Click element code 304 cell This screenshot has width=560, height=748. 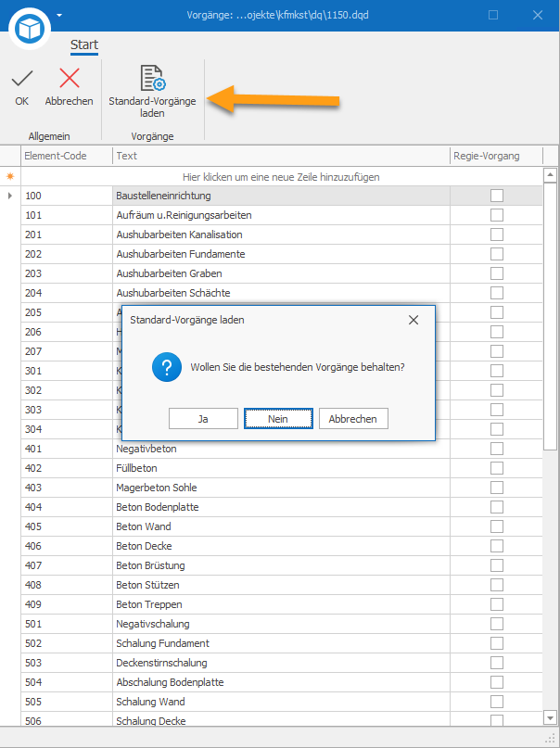[67, 429]
